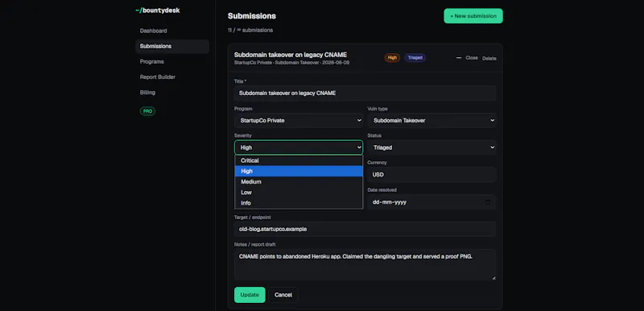
Task: Click the card heading Subdomain takeover on legacy CNAME
Action: 291,55
